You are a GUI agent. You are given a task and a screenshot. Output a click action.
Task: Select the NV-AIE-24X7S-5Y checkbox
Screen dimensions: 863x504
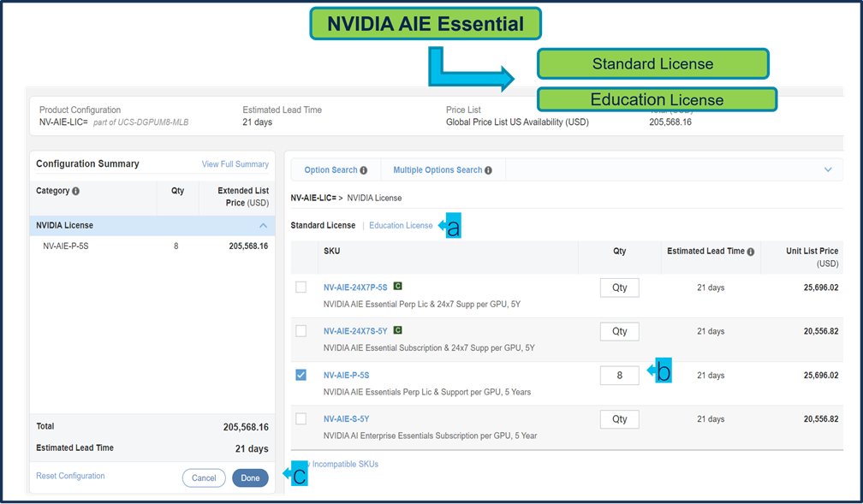[301, 331]
